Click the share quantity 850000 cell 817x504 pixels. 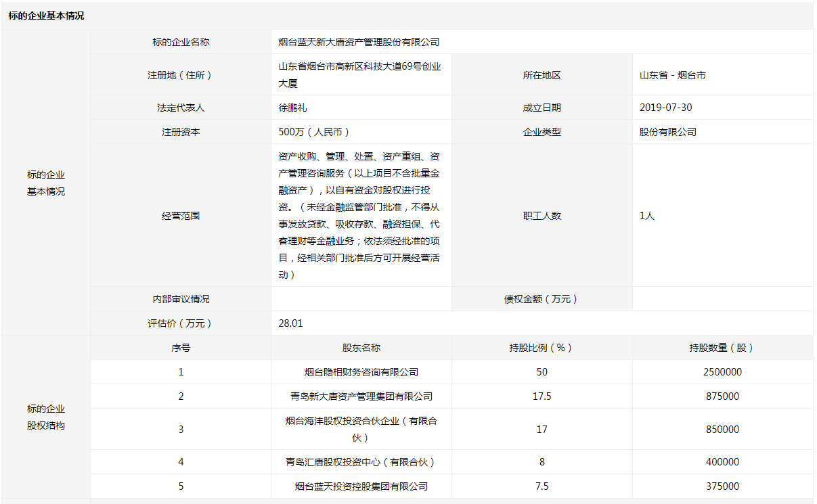722,430
